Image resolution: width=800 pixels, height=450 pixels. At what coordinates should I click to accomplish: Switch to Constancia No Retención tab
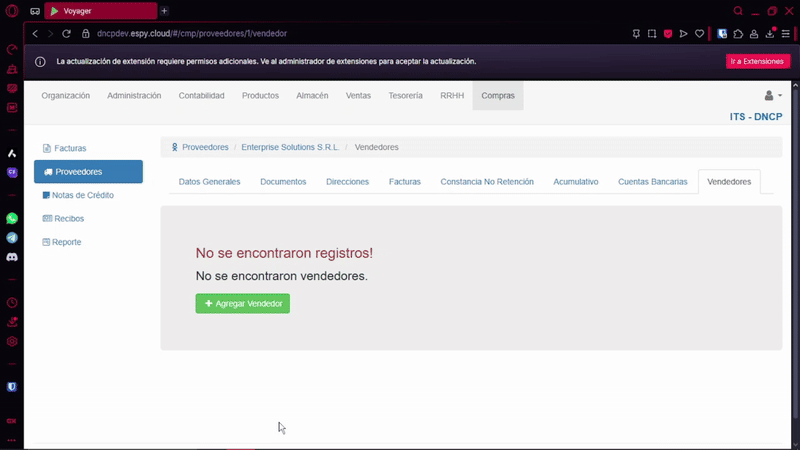(487, 182)
